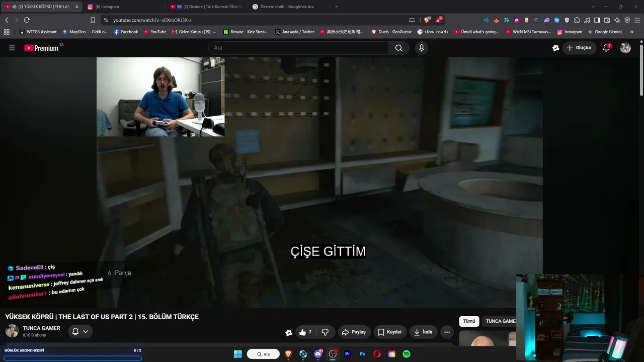
Task: Open the Browse - Kick Stream bookmark
Action: click(246, 32)
